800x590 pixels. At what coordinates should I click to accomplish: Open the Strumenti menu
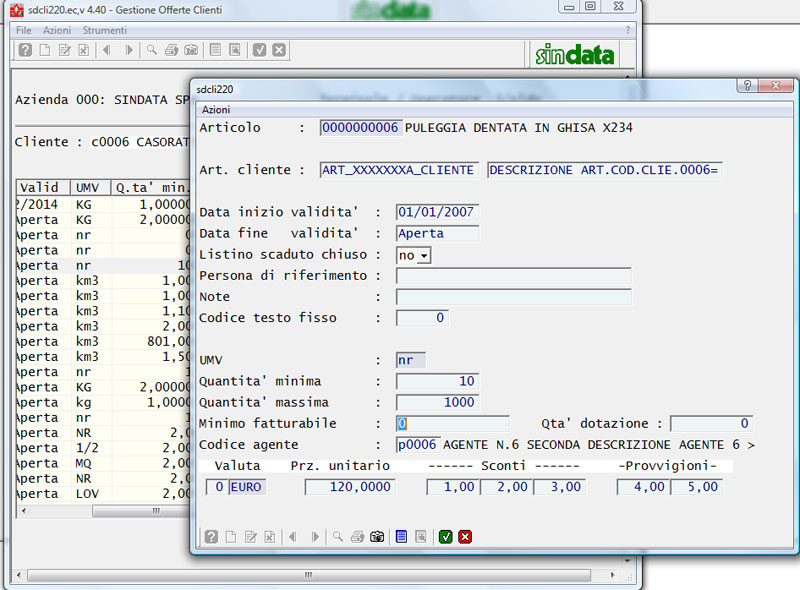point(105,30)
